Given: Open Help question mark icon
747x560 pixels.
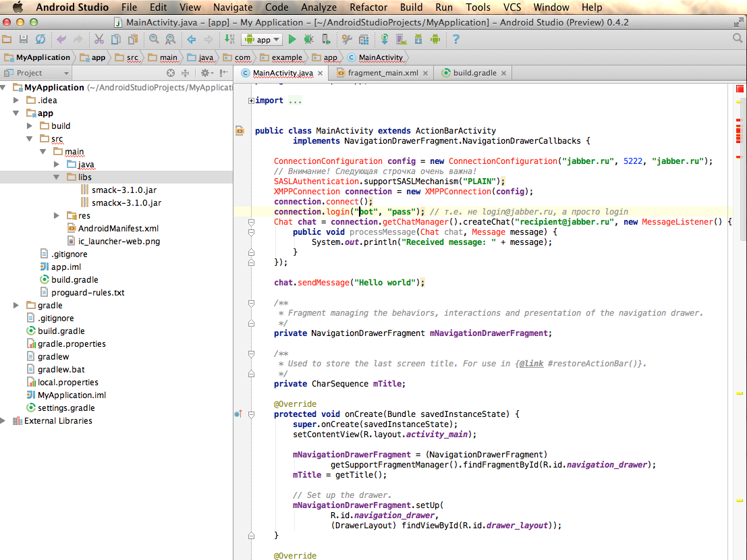Looking at the screenshot, I should (456, 40).
